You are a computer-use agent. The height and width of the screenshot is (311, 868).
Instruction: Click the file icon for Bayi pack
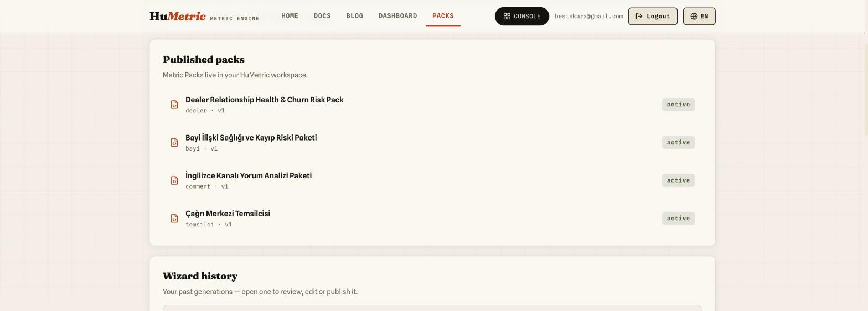coord(174,143)
